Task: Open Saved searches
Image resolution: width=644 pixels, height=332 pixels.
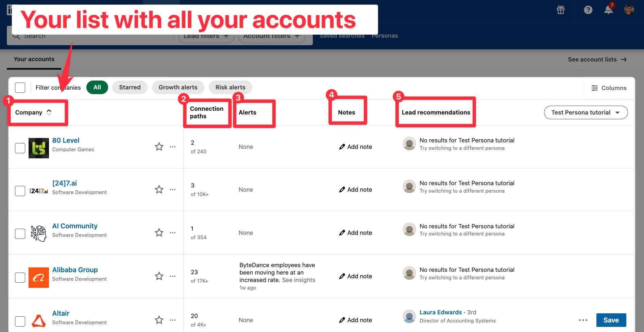Action: click(342, 36)
